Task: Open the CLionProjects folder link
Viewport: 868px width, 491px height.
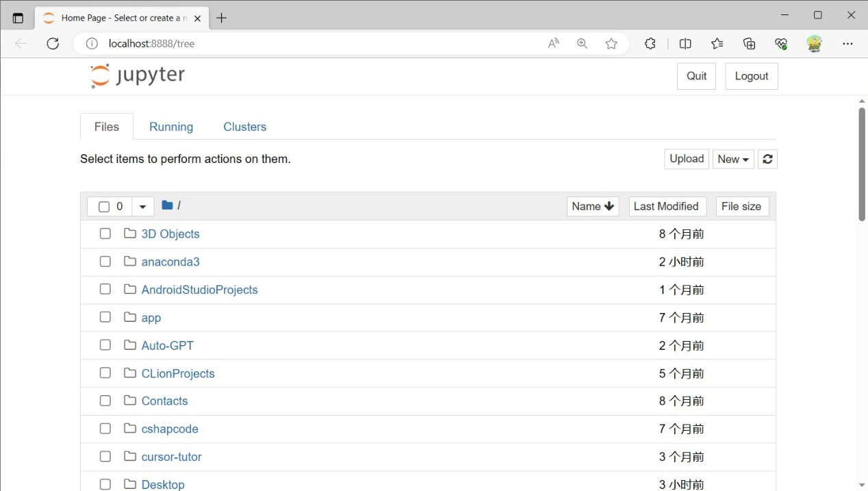Action: (x=178, y=373)
